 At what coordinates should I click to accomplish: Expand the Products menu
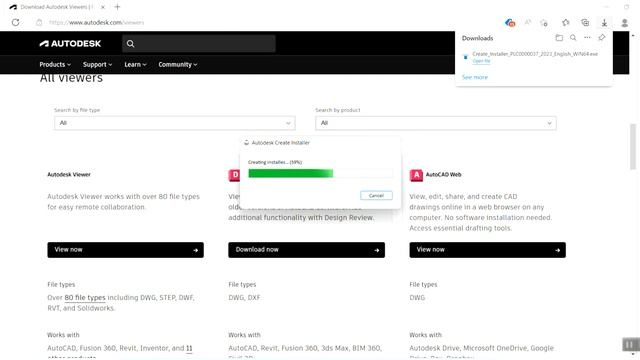pyautogui.click(x=55, y=64)
